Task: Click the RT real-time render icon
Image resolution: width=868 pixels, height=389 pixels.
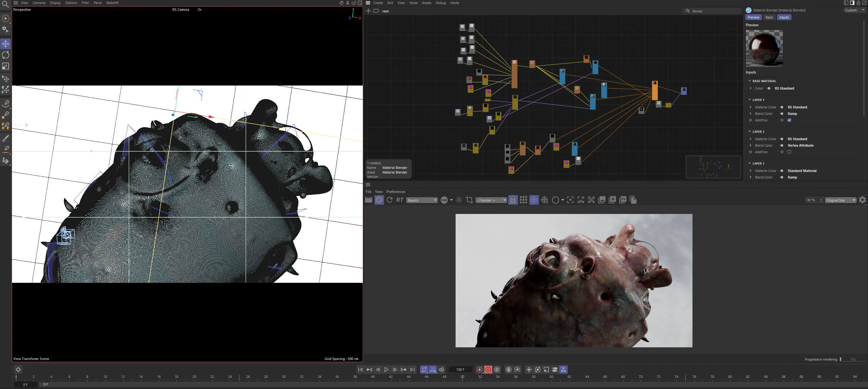Action: click(400, 200)
